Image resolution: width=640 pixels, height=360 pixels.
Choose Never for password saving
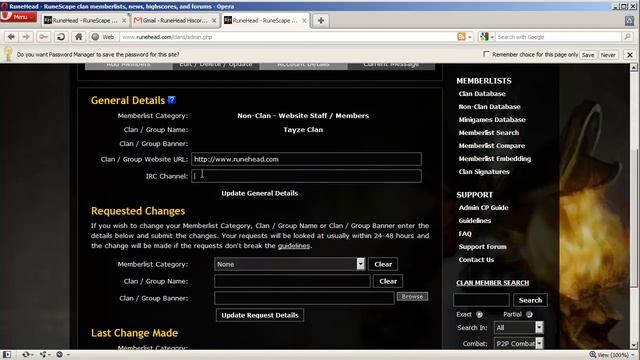pos(608,55)
